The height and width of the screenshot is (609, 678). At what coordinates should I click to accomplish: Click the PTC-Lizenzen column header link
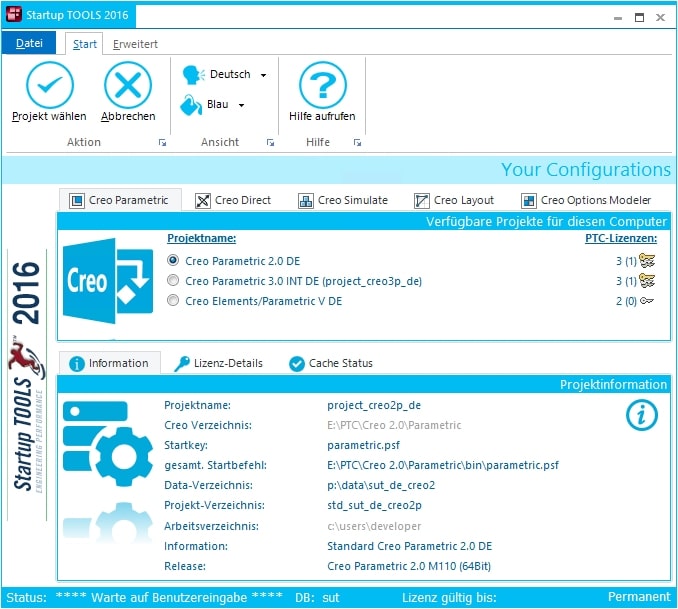621,238
